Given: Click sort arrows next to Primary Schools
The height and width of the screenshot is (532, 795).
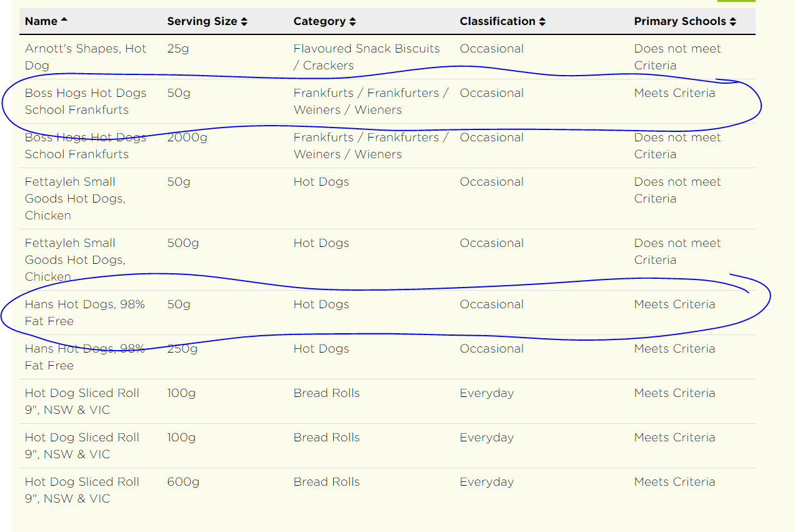Looking at the screenshot, I should [x=732, y=22].
